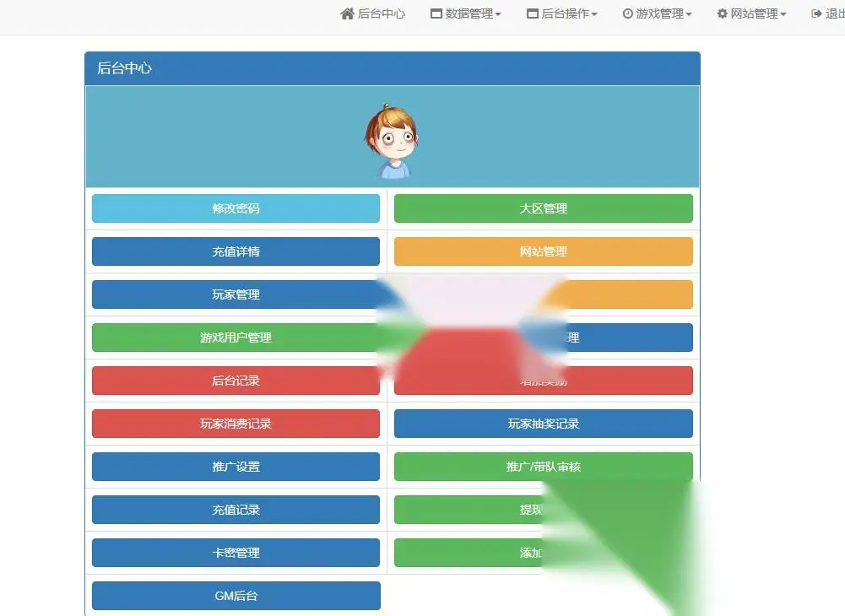Open the 网站管理 dropdown in navbar

(x=751, y=14)
